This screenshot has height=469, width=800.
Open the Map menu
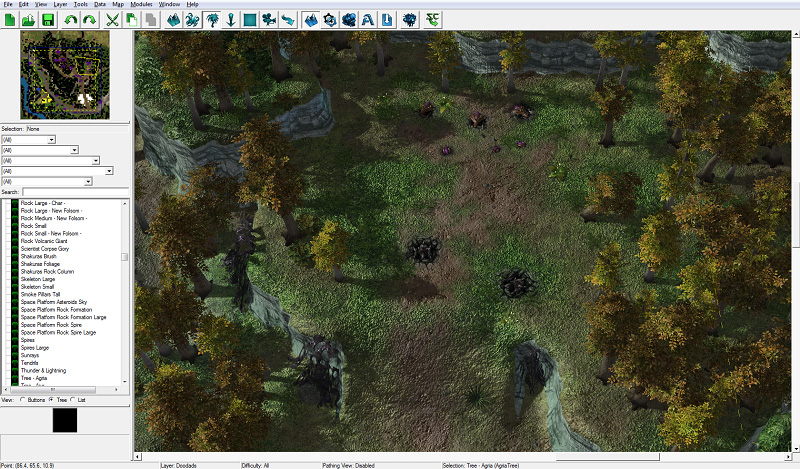click(118, 4)
